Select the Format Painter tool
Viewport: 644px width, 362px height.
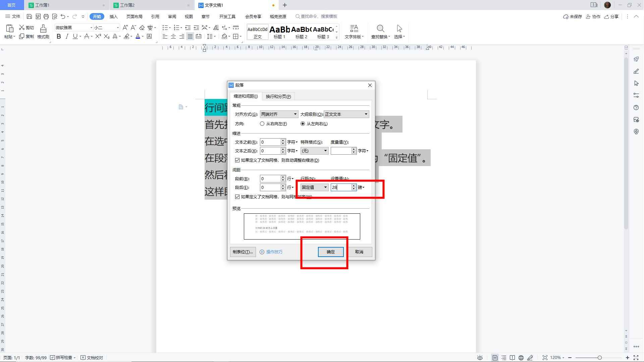43,32
